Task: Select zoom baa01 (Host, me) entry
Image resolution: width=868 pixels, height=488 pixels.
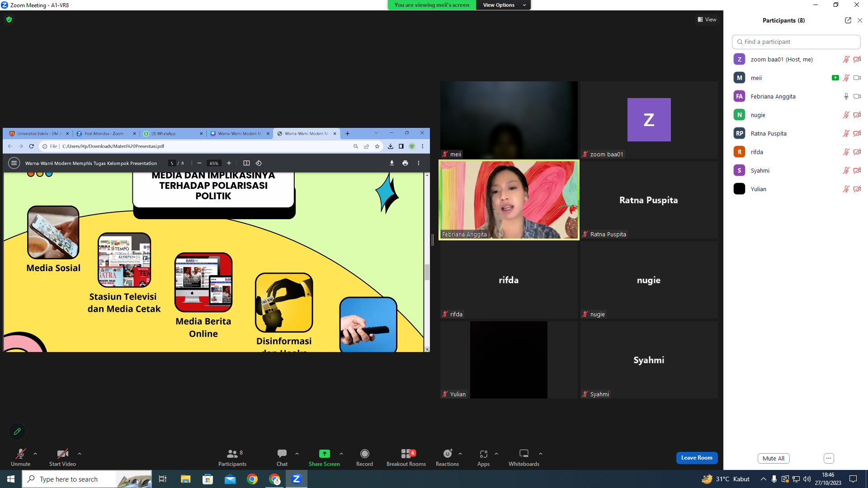Action: pyautogui.click(x=796, y=59)
